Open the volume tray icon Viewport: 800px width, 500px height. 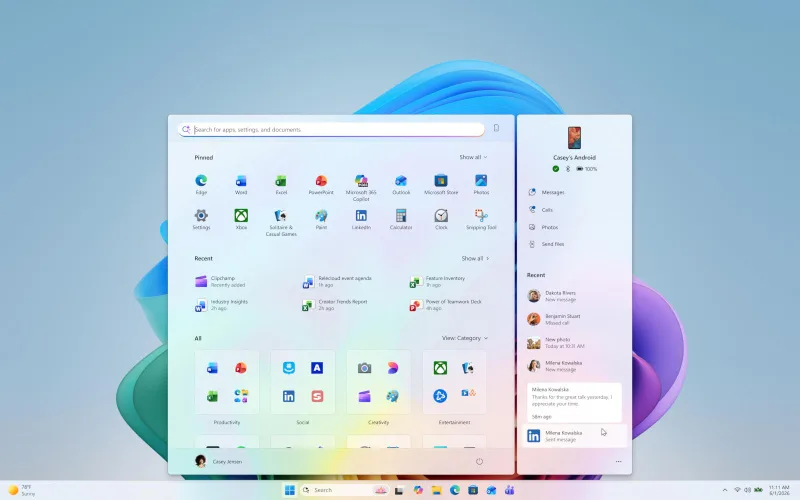(747, 490)
